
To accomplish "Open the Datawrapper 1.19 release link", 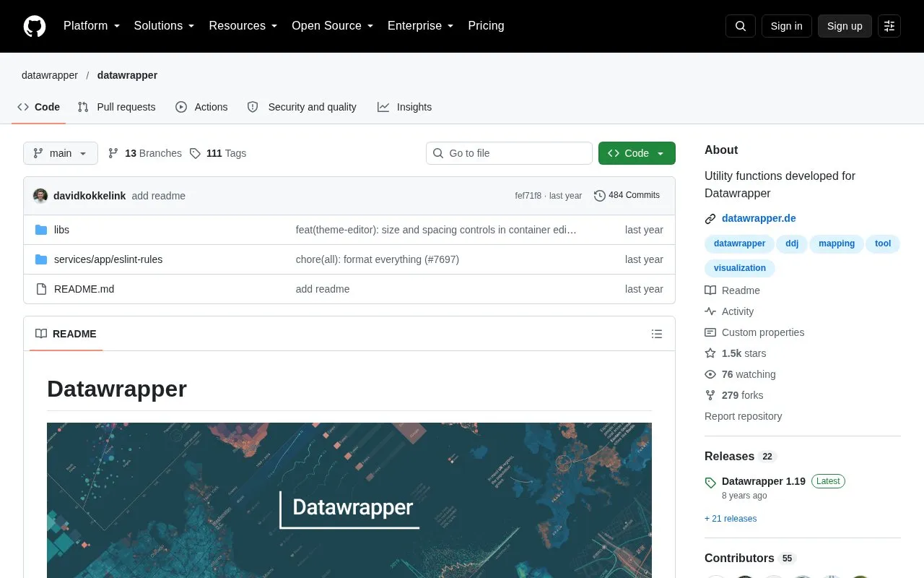I will point(764,481).
